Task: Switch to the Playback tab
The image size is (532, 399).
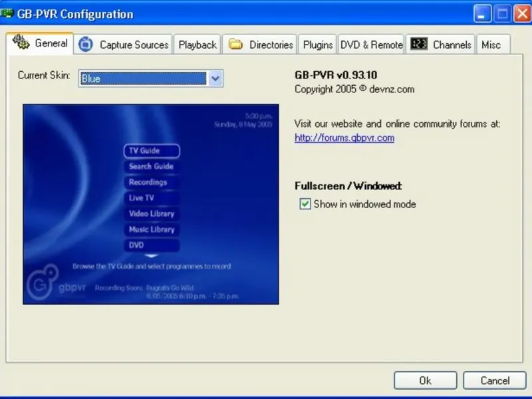Action: pos(198,45)
